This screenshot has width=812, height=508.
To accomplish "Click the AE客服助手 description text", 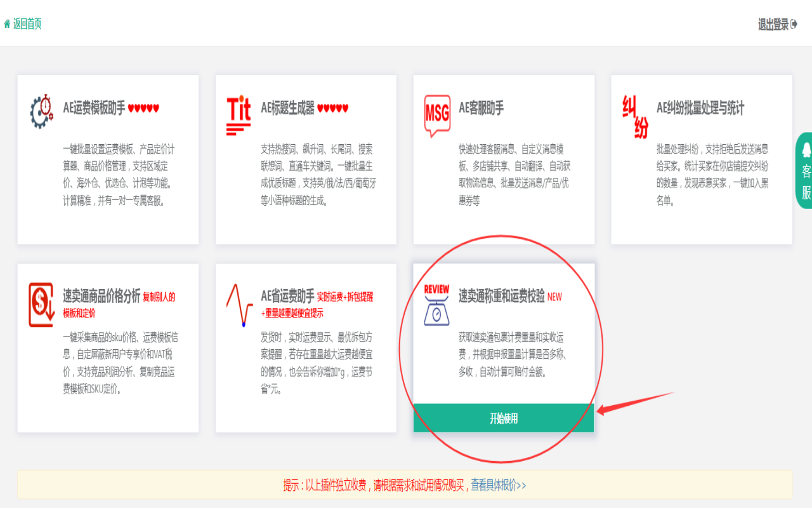I will coord(514,175).
